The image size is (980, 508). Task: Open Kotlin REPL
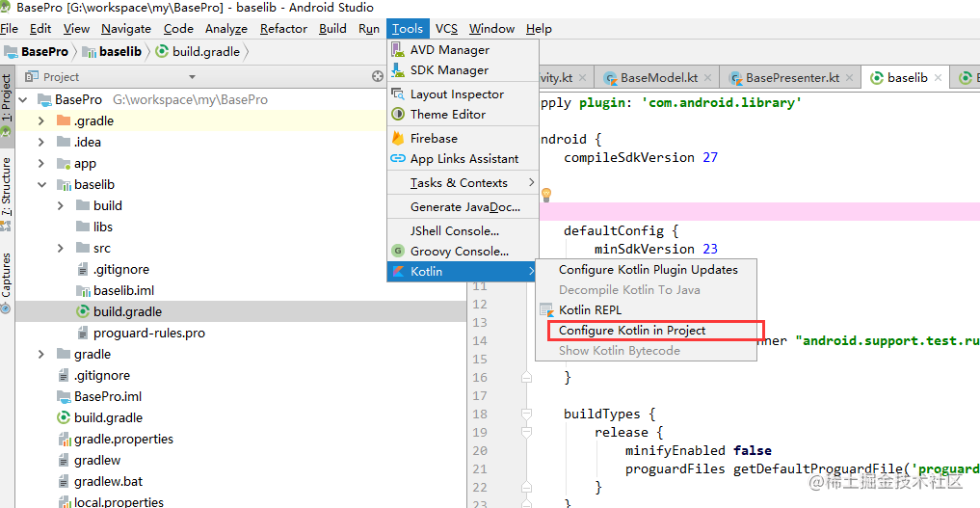pos(646,310)
